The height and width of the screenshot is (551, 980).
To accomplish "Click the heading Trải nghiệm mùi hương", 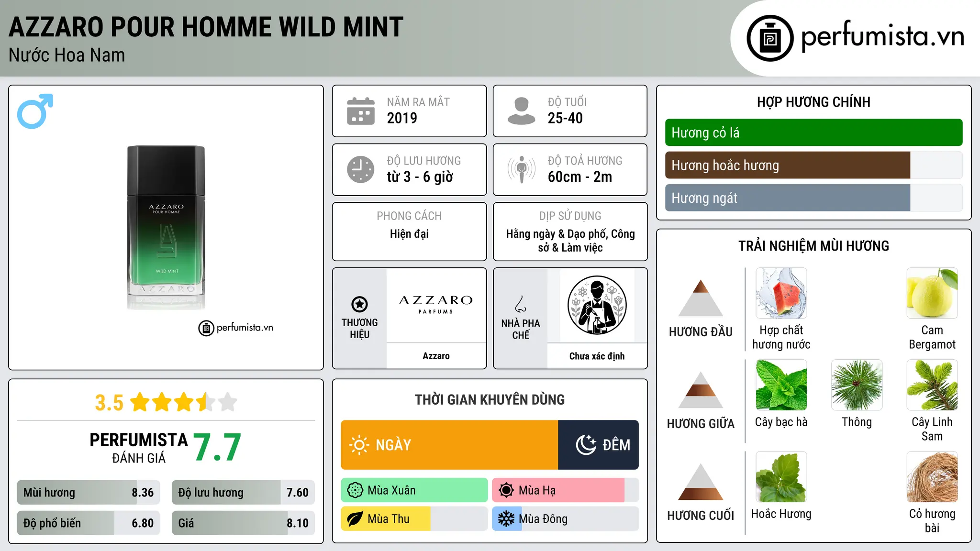I will (x=813, y=246).
